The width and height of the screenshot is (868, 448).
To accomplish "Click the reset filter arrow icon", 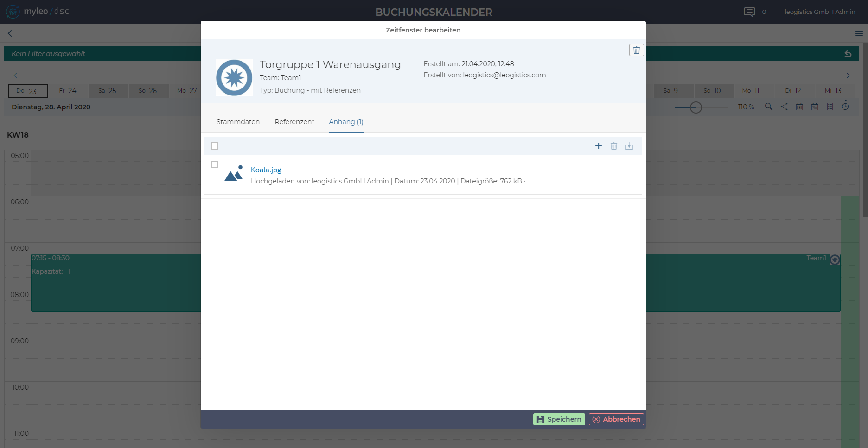I will [x=848, y=54].
